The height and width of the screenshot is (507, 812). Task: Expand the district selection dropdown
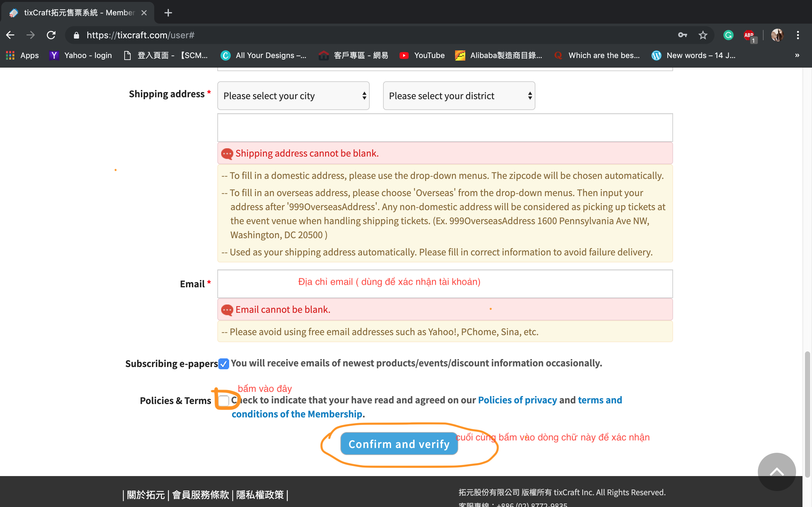(x=459, y=96)
